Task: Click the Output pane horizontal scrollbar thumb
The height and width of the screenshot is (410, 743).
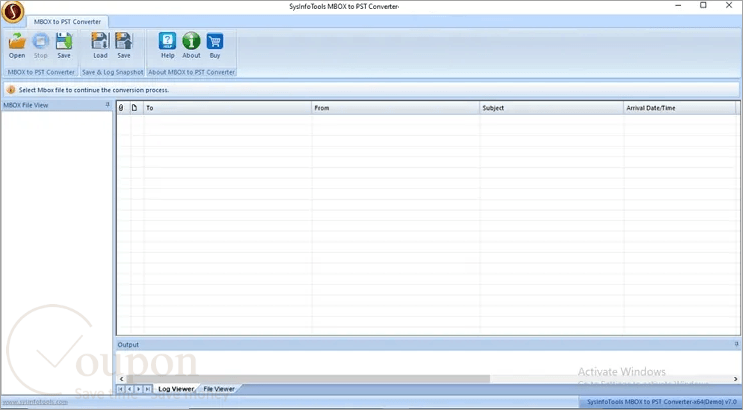Action: coord(308,379)
